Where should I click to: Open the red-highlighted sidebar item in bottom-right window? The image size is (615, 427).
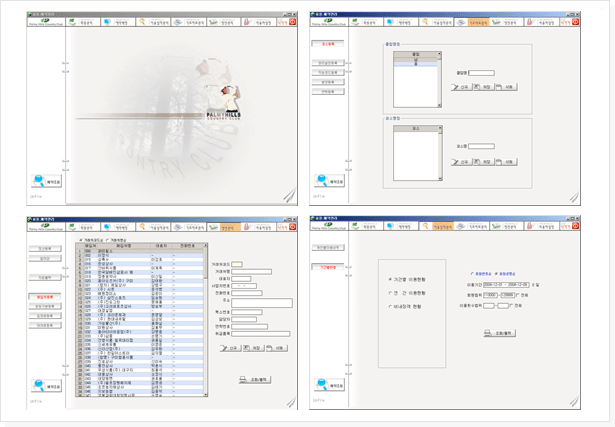(330, 267)
